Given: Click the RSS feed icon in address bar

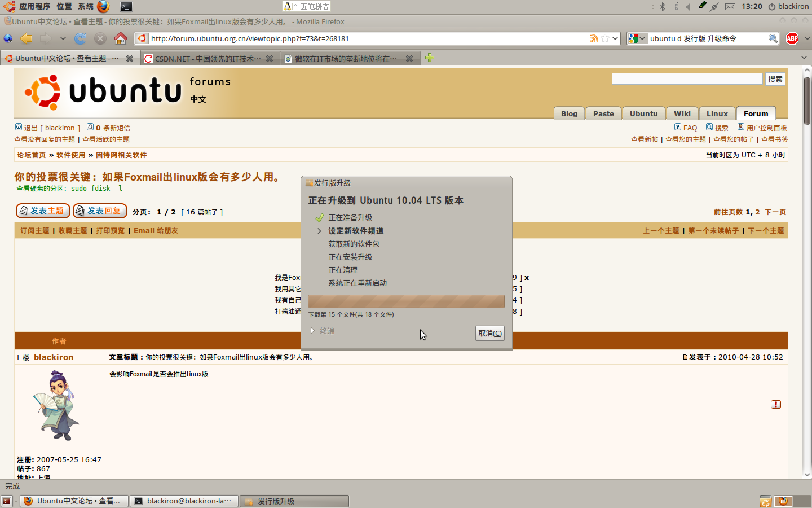Looking at the screenshot, I should (x=594, y=38).
